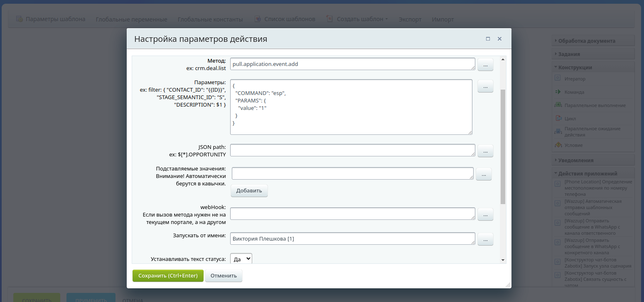Click the Параллельное выполнение text label

point(595,105)
